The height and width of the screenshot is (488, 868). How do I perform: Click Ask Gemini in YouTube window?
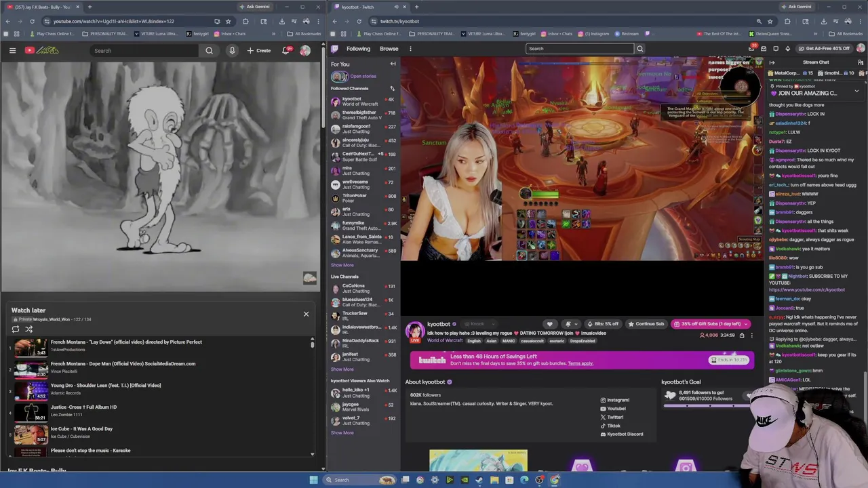[254, 7]
